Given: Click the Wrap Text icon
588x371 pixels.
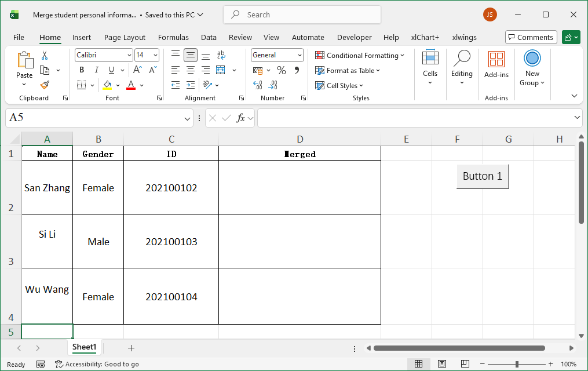Looking at the screenshot, I should pos(221,55).
